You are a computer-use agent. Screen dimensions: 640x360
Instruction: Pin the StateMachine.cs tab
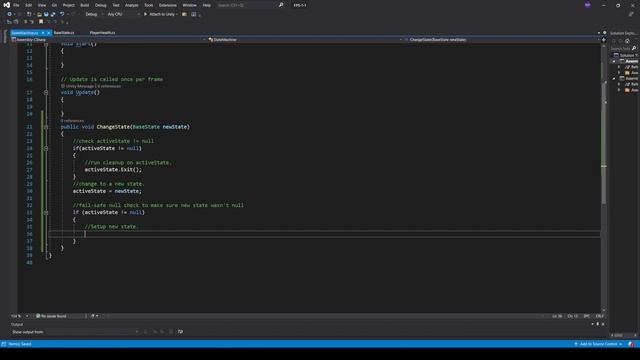click(43, 33)
